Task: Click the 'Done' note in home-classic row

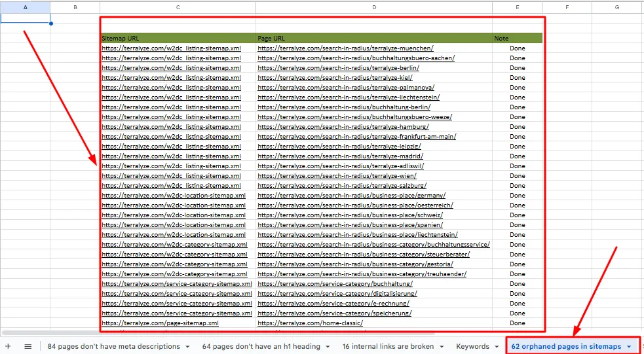Action: [518, 324]
